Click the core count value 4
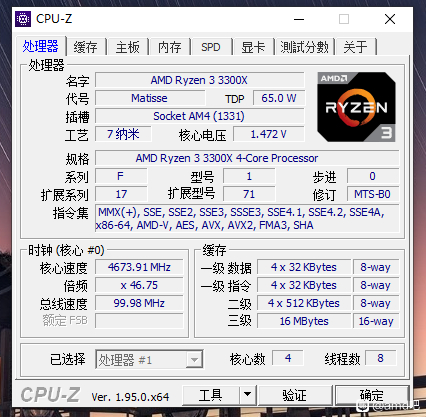This screenshot has width=426, height=417. pyautogui.click(x=288, y=358)
